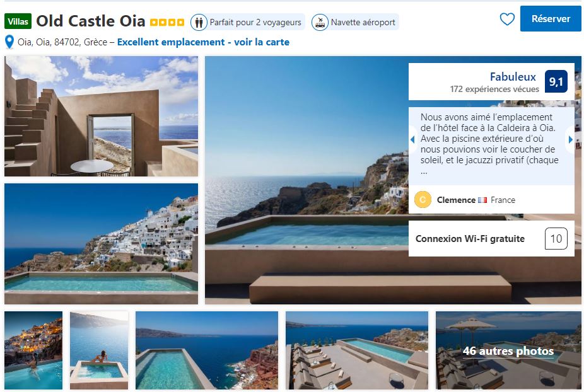Click the Wi-Fi score 10 badge

(556, 239)
